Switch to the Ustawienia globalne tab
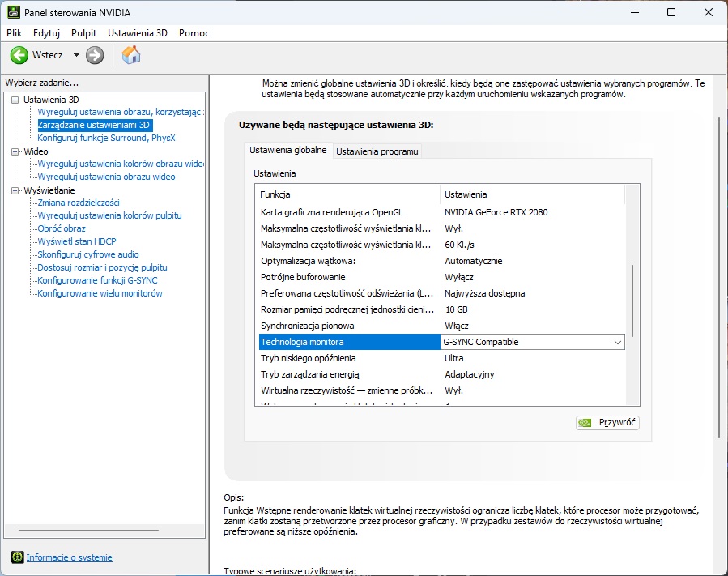728x576 pixels. click(287, 151)
